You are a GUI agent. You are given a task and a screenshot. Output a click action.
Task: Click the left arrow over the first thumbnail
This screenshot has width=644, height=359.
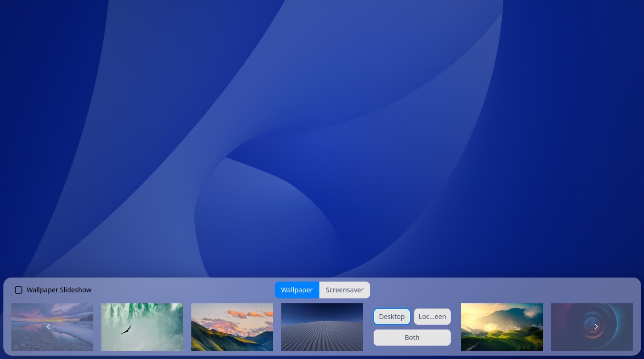pos(48,327)
